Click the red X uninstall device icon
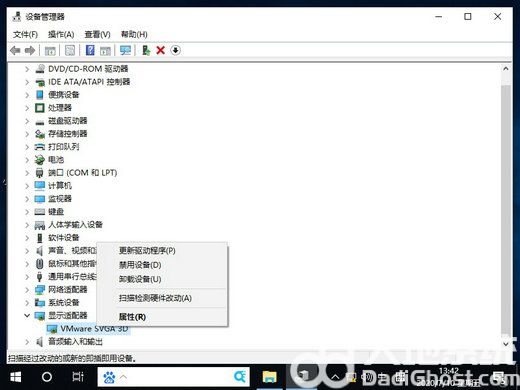 [x=161, y=51]
